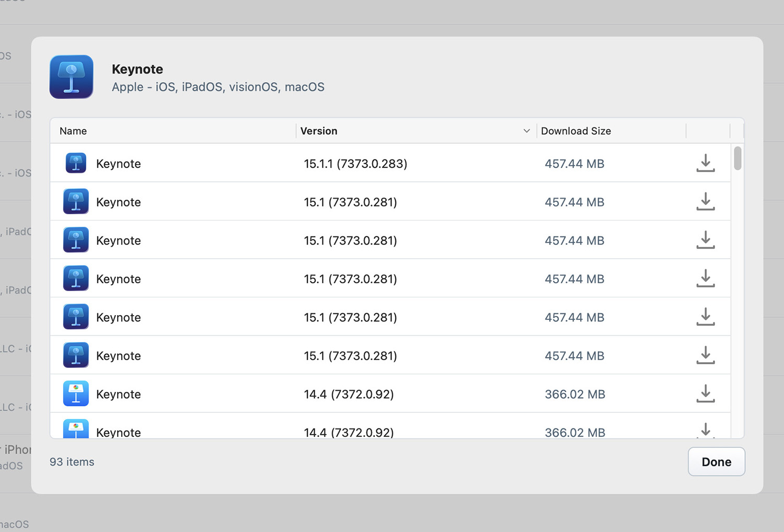784x532 pixels.
Task: Select the Keynote 15.1.1 row by its name
Action: [x=119, y=164]
